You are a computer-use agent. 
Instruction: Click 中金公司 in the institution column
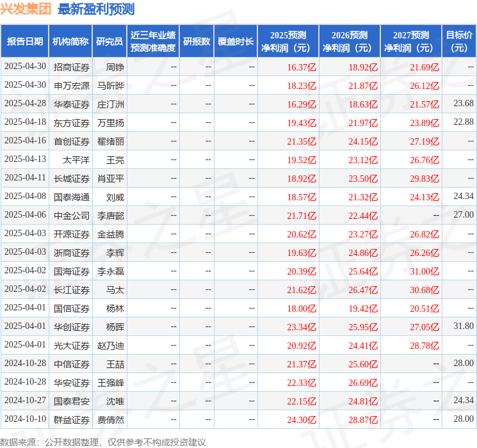tap(72, 215)
